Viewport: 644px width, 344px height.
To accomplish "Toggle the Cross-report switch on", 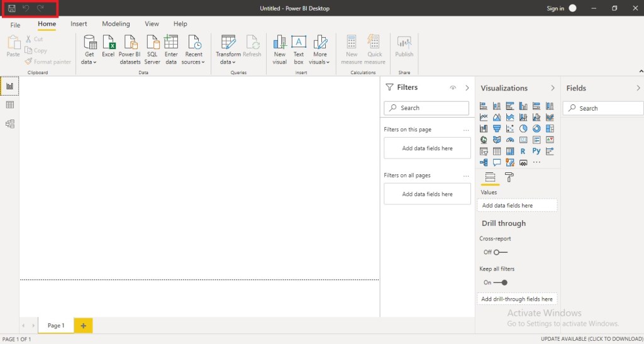I will coord(501,252).
